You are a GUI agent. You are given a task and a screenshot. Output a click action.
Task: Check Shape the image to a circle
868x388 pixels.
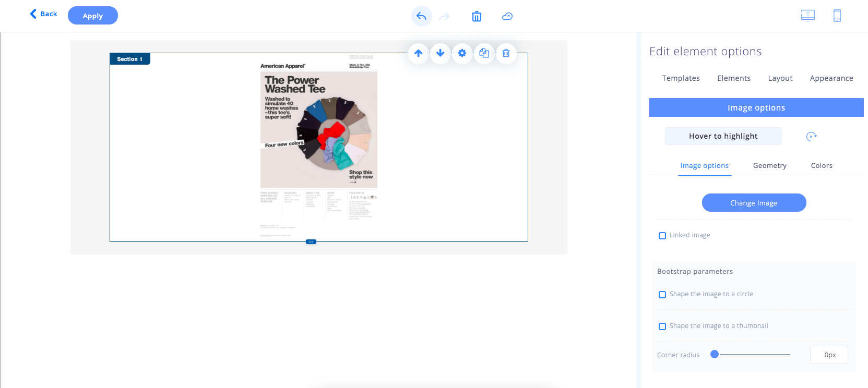point(662,295)
